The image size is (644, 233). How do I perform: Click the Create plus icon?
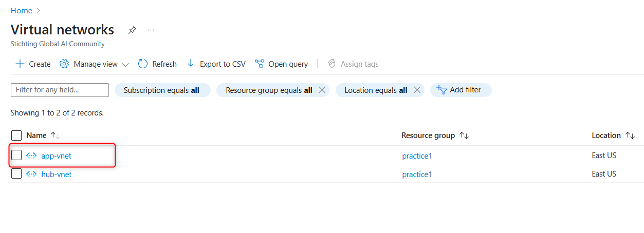(20, 64)
